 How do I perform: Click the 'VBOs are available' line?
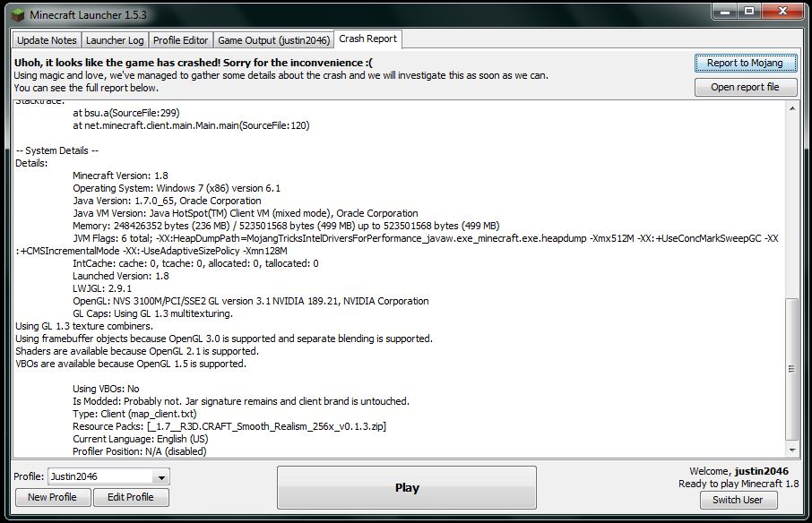(131, 364)
